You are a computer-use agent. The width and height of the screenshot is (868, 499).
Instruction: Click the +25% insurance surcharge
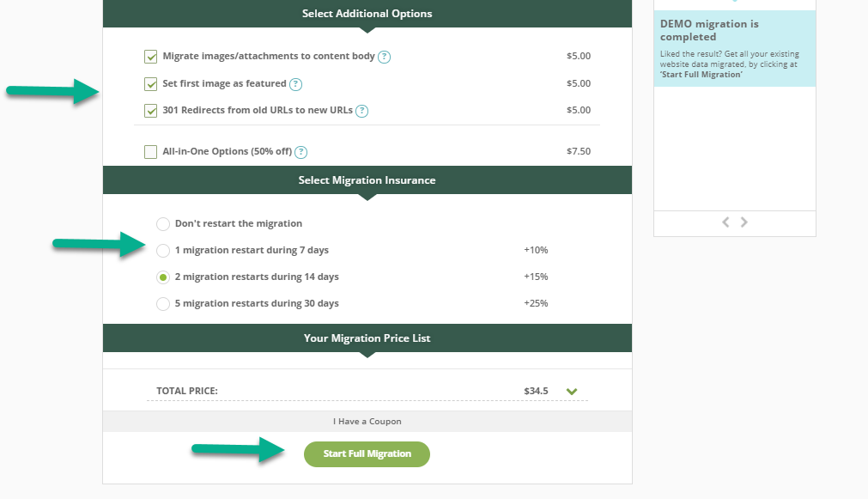click(x=536, y=303)
